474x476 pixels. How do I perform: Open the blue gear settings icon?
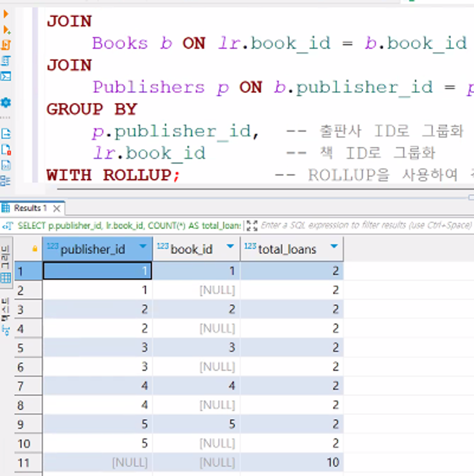6,102
